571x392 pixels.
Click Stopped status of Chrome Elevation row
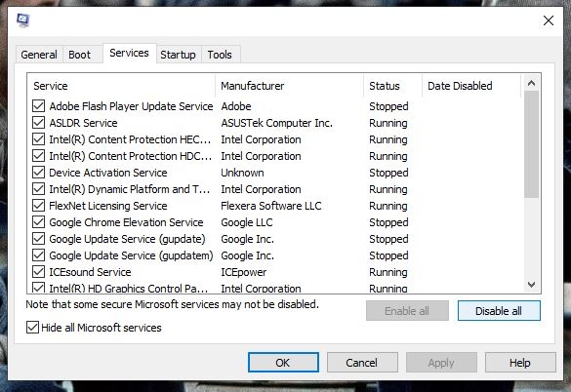coord(388,222)
